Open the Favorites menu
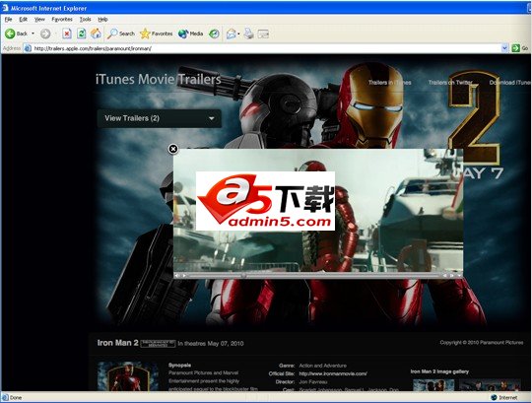Image resolution: width=532 pixels, height=403 pixels. [x=62, y=20]
